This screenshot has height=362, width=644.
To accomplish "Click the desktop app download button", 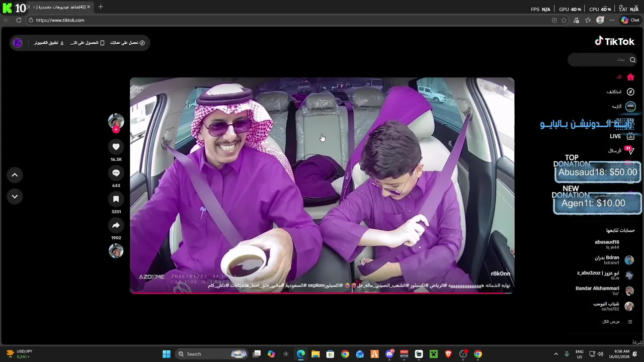I will [x=49, y=43].
